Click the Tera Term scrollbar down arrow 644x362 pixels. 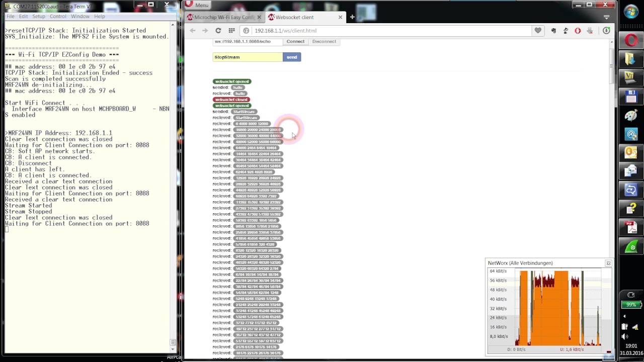point(173,348)
